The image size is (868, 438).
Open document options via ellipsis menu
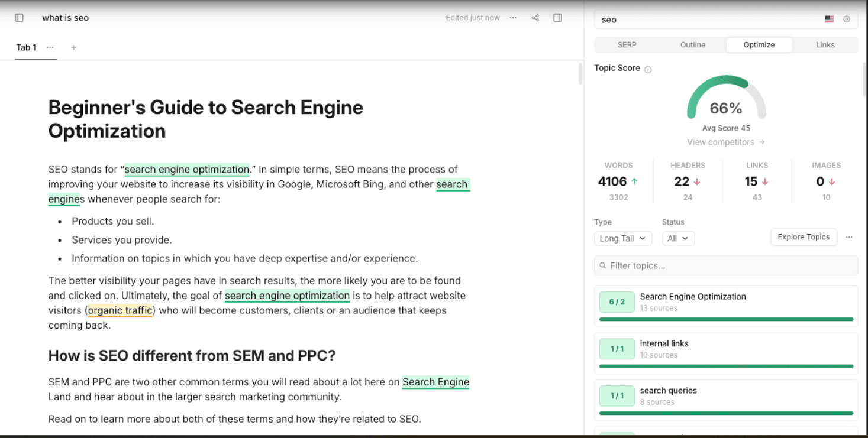click(512, 18)
